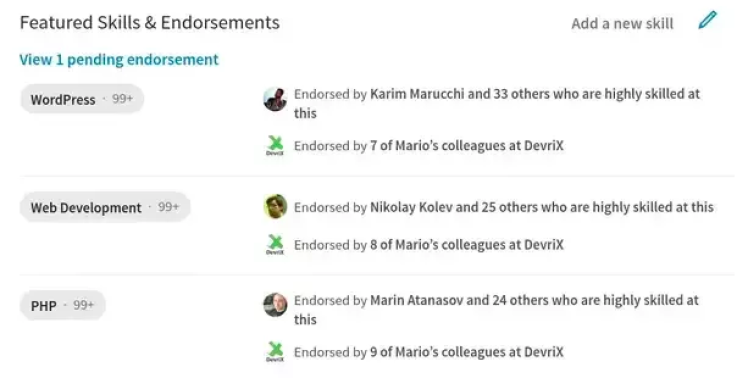Click the 99+ count on WordPress

tap(122, 99)
